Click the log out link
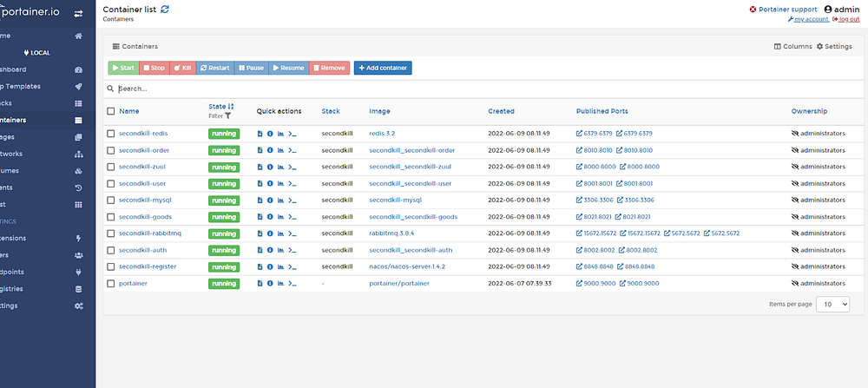Image resolution: width=868 pixels, height=388 pixels. pyautogui.click(x=846, y=19)
